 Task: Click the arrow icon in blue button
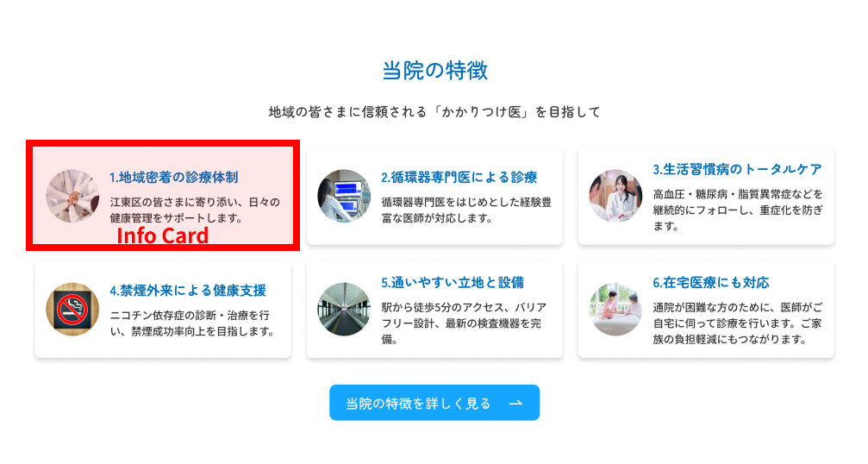click(515, 403)
